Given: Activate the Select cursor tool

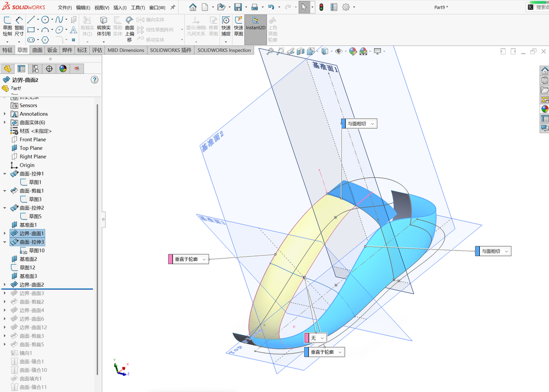Looking at the screenshot, I should coord(304,7).
